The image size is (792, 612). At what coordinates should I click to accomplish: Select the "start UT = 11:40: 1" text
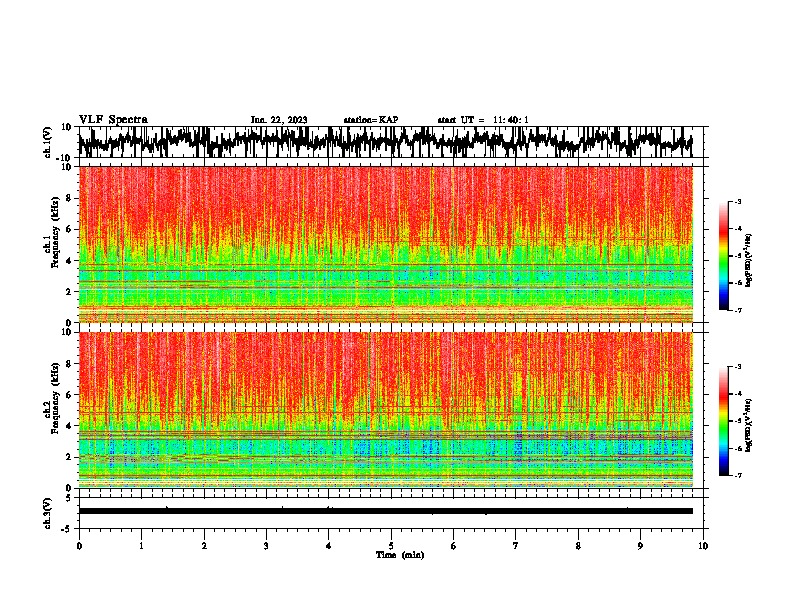point(483,120)
